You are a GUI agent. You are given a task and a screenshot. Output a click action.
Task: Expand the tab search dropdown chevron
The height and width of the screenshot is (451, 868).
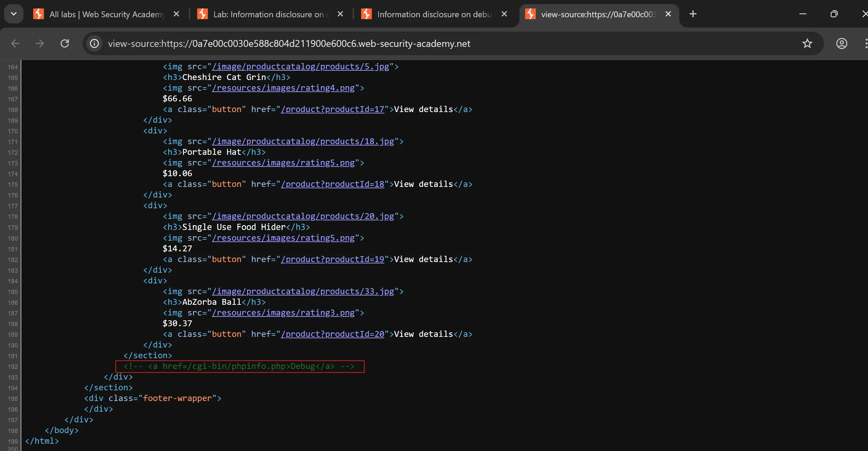(14, 14)
